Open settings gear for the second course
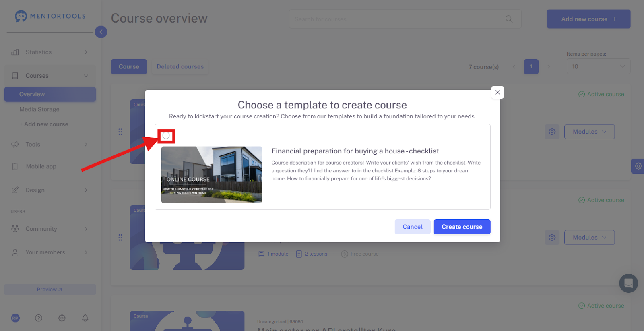 (552, 238)
